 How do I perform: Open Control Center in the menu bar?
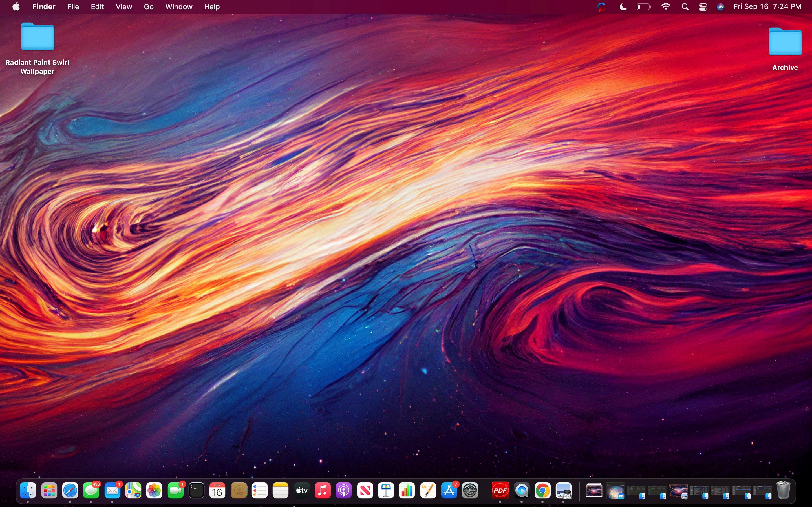[x=703, y=7]
